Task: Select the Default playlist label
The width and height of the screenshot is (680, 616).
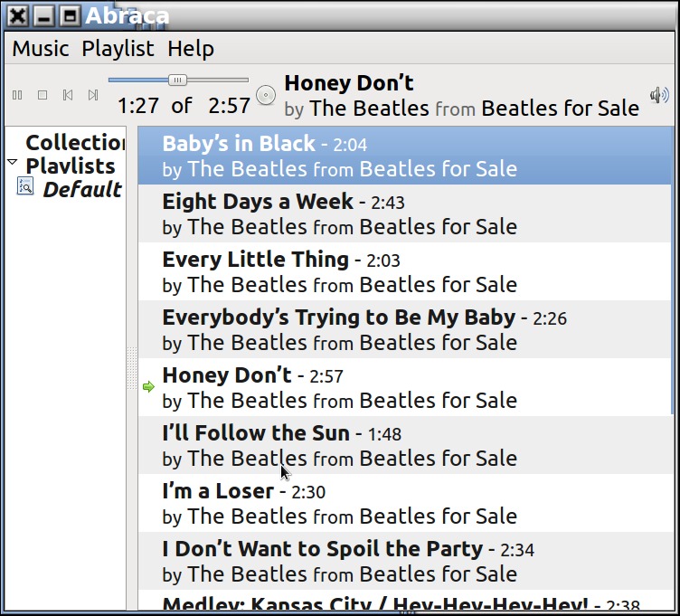Action: (82, 190)
